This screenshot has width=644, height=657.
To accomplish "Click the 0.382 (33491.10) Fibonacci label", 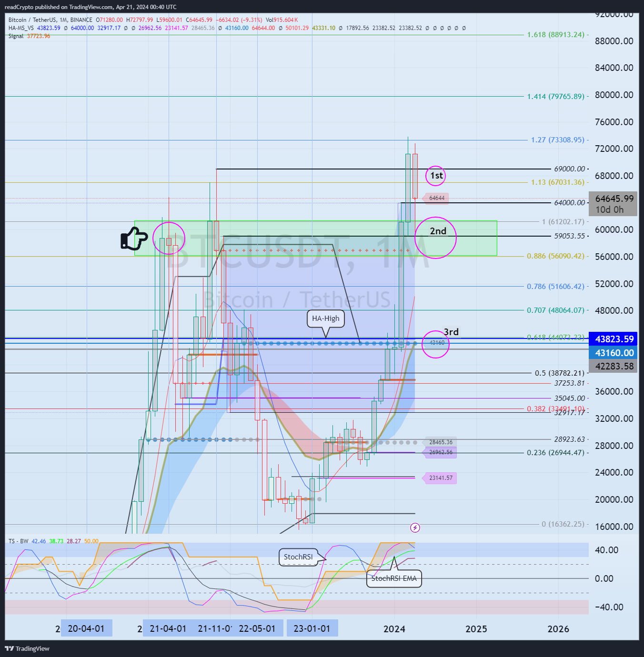I will click(x=555, y=409).
